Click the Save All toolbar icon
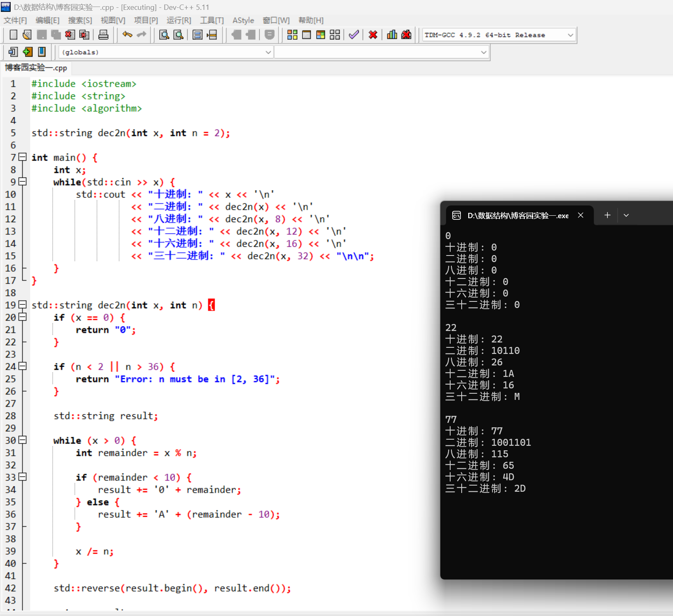This screenshot has height=616, width=673. tap(56, 35)
